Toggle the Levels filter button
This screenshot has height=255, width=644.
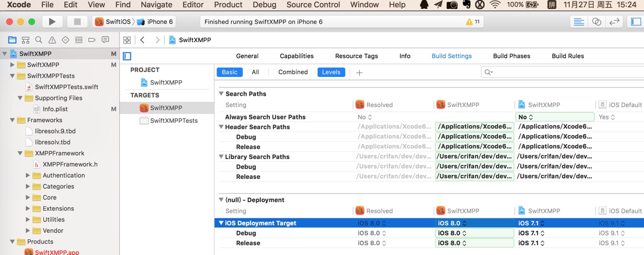331,72
